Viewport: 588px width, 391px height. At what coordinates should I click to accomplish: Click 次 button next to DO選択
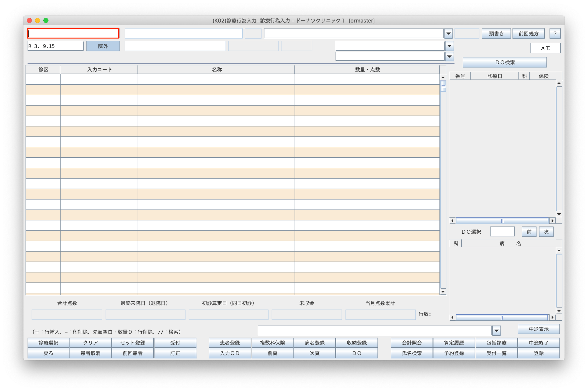point(546,232)
